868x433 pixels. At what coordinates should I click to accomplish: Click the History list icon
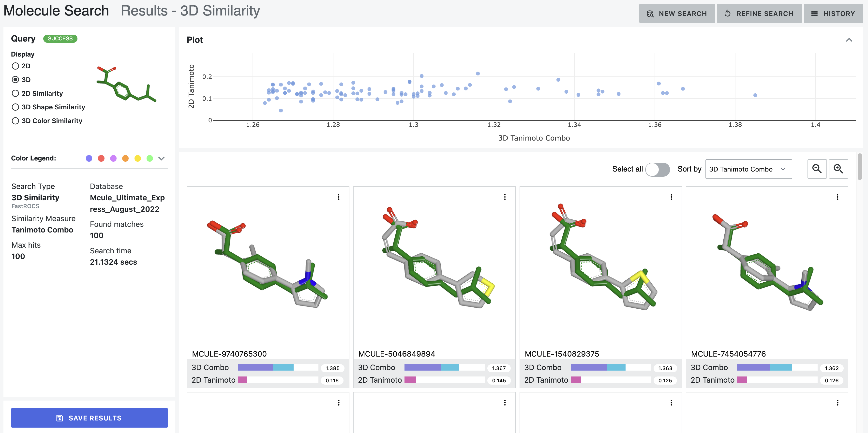(x=815, y=13)
